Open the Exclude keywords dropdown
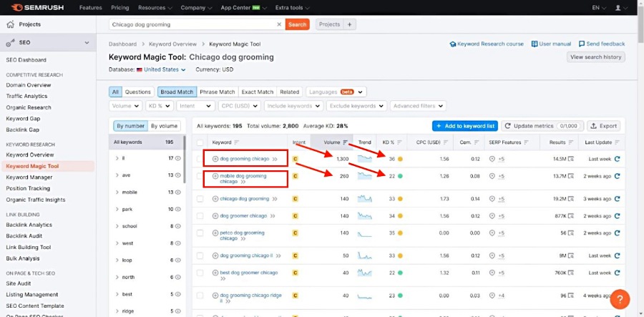The image size is (644, 317). (x=356, y=106)
